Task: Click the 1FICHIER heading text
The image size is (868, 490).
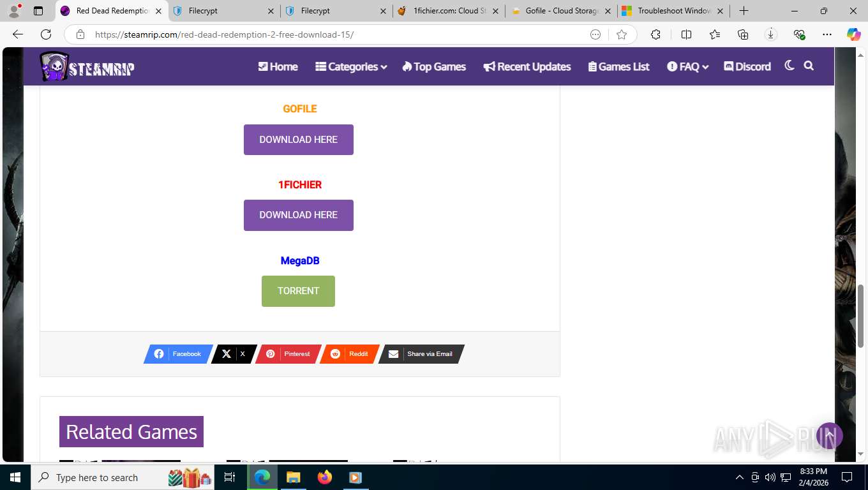Action: pos(300,184)
